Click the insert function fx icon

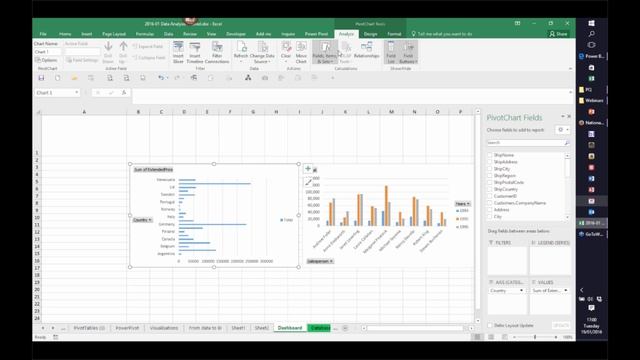[124, 93]
